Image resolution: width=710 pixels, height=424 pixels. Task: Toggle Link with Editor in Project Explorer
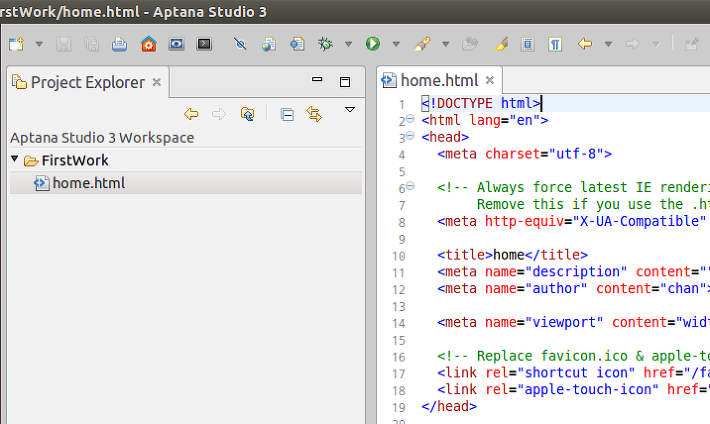[314, 114]
